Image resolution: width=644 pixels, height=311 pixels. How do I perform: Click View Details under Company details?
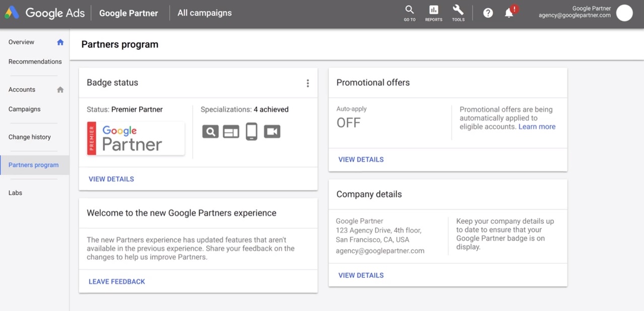coord(361,275)
